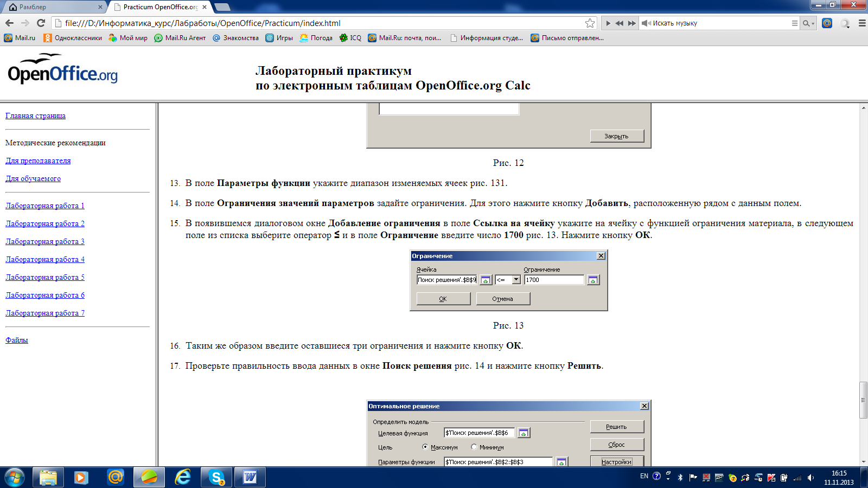Open the music playlist list icon
This screenshot has height=488, width=868.
[x=794, y=23]
